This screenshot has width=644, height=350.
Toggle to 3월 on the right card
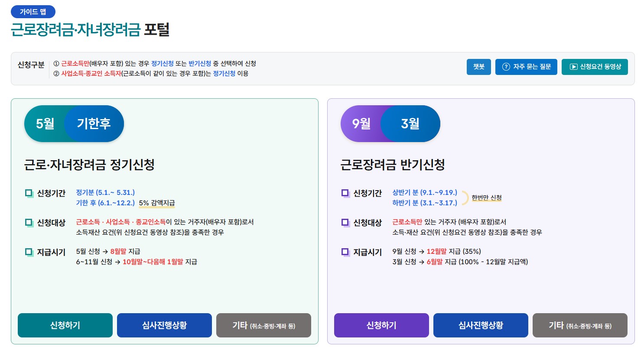point(410,123)
